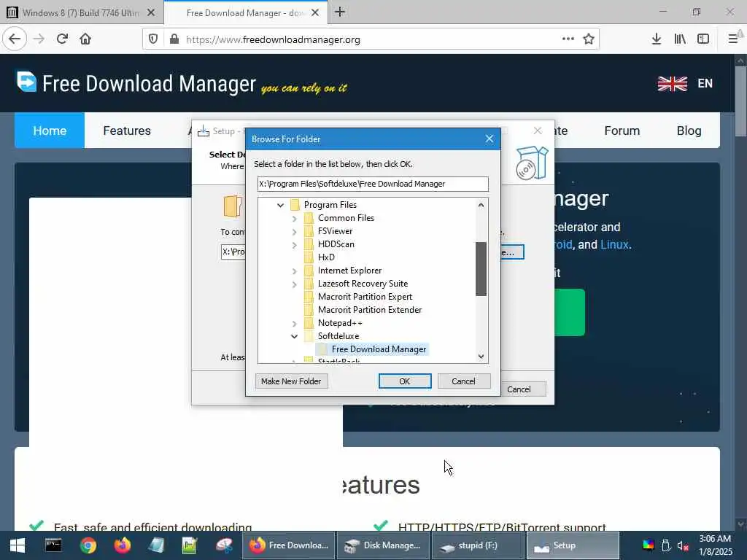Click the folder tree scrollbar thumb
747x560 pixels.
tap(481, 269)
